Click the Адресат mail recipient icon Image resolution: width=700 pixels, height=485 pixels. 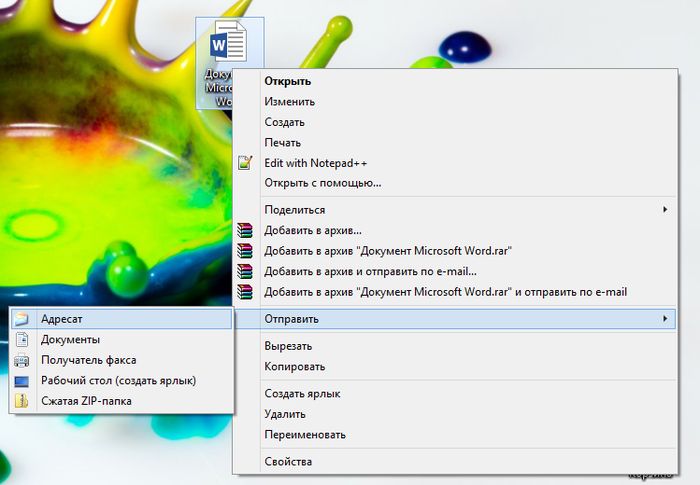[x=22, y=319]
